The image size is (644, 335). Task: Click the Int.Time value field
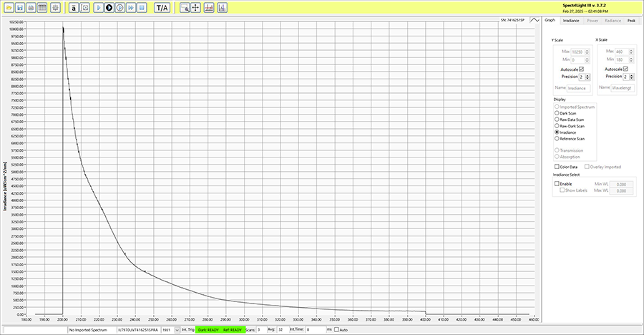click(x=316, y=330)
